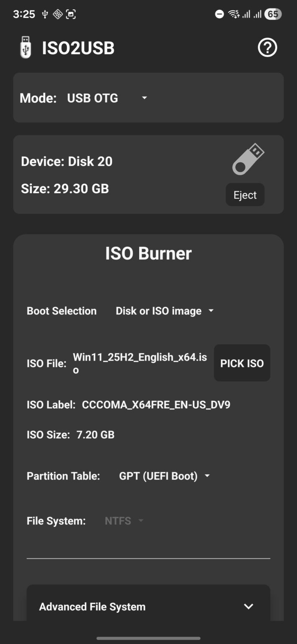Tap the Do Not Disturb status bar icon
Image resolution: width=297 pixels, height=644 pixels.
tap(219, 14)
